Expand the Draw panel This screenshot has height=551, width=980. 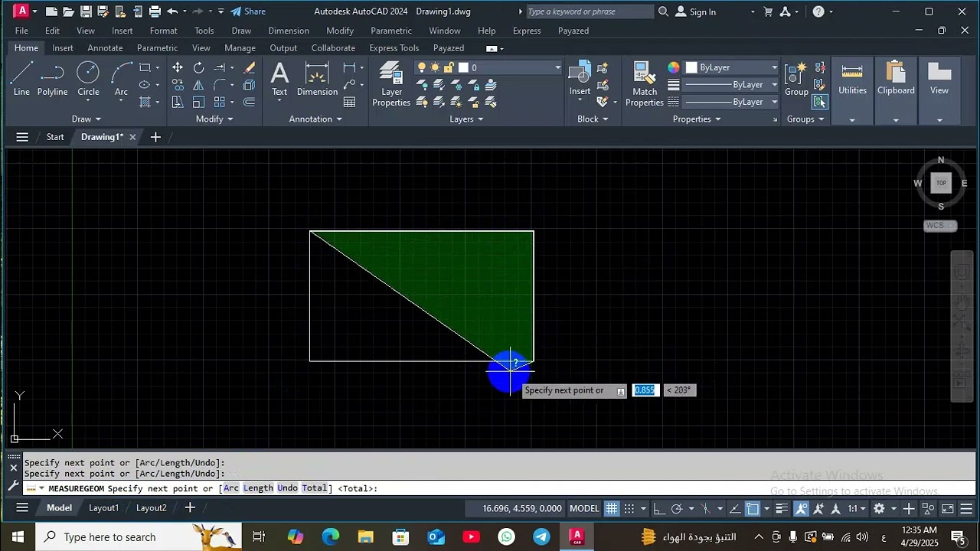pyautogui.click(x=87, y=119)
